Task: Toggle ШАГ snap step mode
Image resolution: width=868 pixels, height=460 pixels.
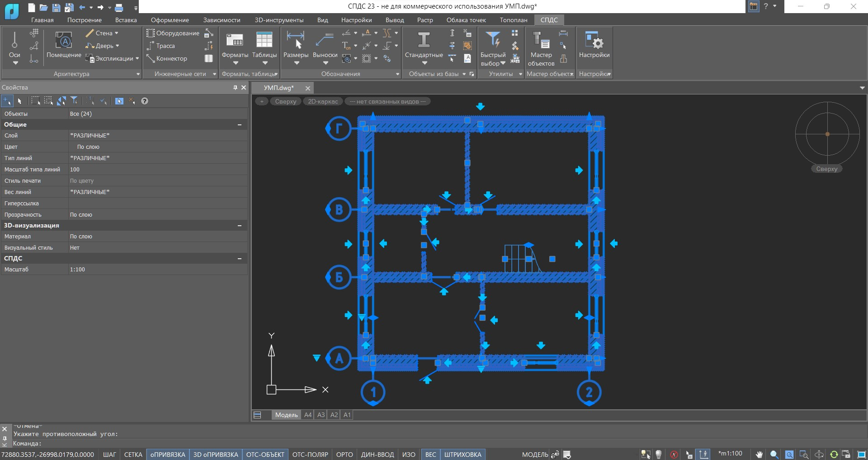Action: (109, 455)
